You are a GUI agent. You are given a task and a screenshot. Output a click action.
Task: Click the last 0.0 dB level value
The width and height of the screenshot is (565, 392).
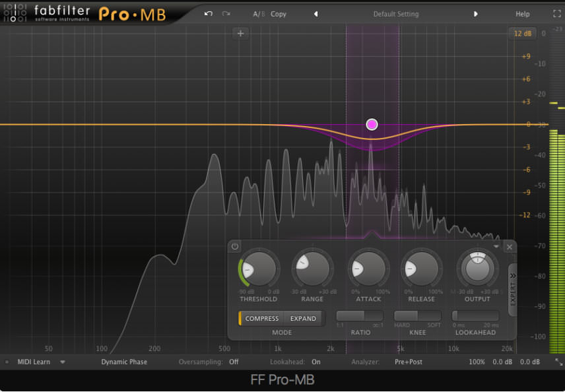coord(529,362)
